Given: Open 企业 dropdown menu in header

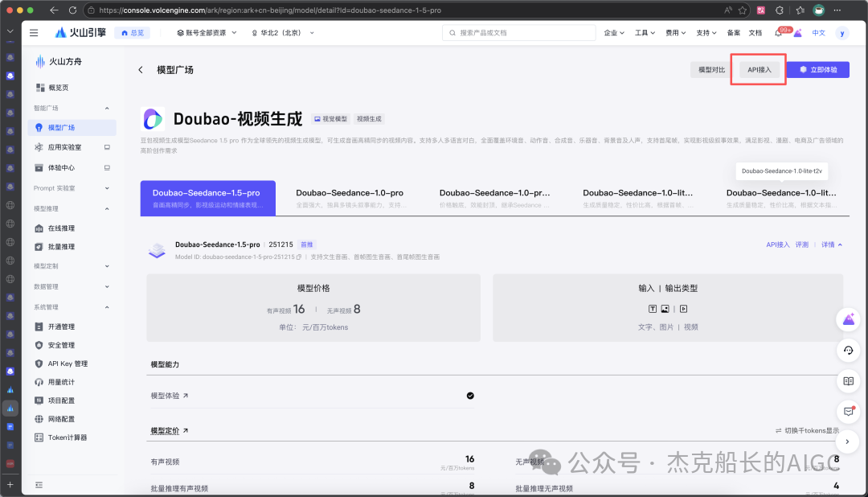Looking at the screenshot, I should [614, 33].
